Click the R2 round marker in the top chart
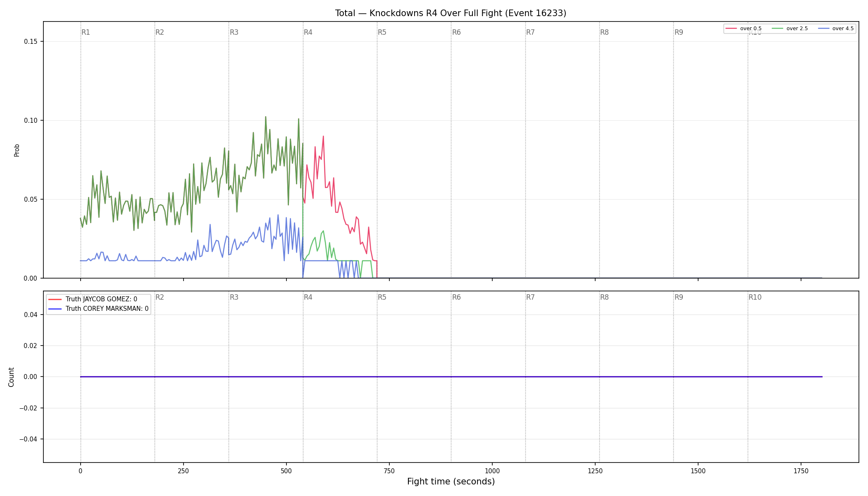Image resolution: width=868 pixels, height=496 pixels. [160, 32]
